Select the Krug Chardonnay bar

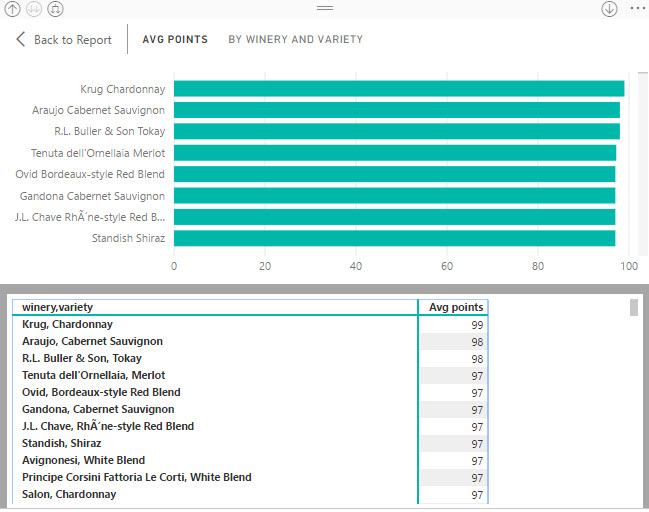(399, 89)
